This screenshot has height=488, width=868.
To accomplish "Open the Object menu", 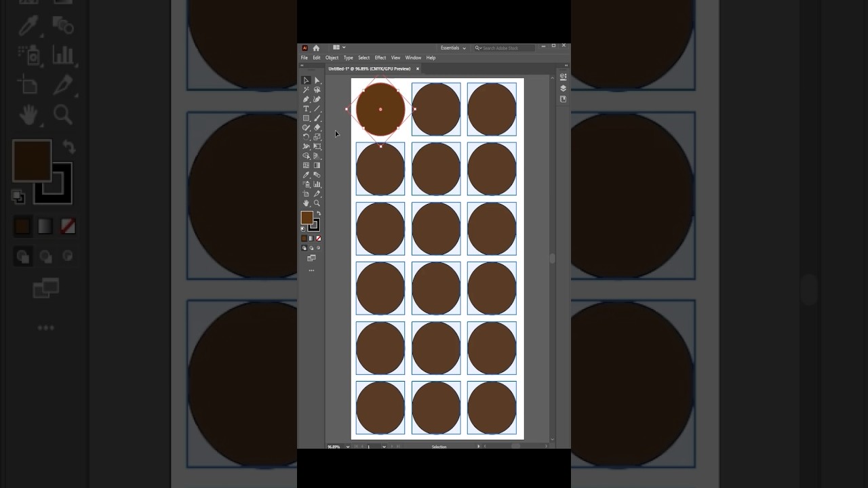I will coord(332,58).
